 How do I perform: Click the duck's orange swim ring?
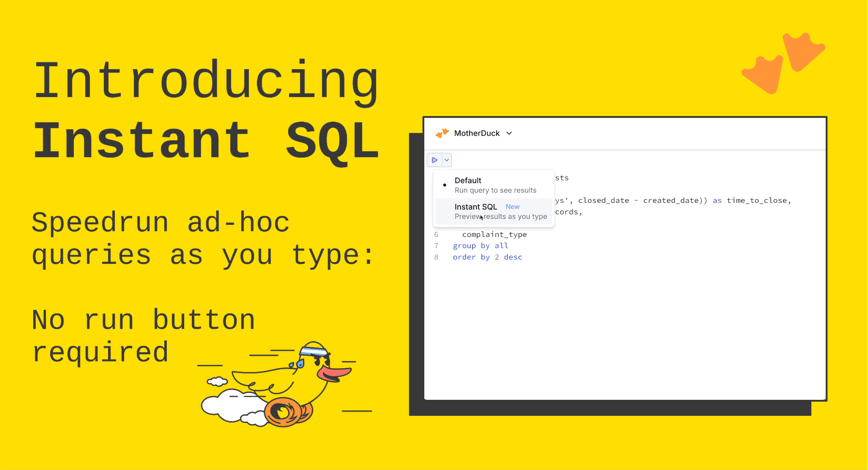pyautogui.click(x=283, y=412)
